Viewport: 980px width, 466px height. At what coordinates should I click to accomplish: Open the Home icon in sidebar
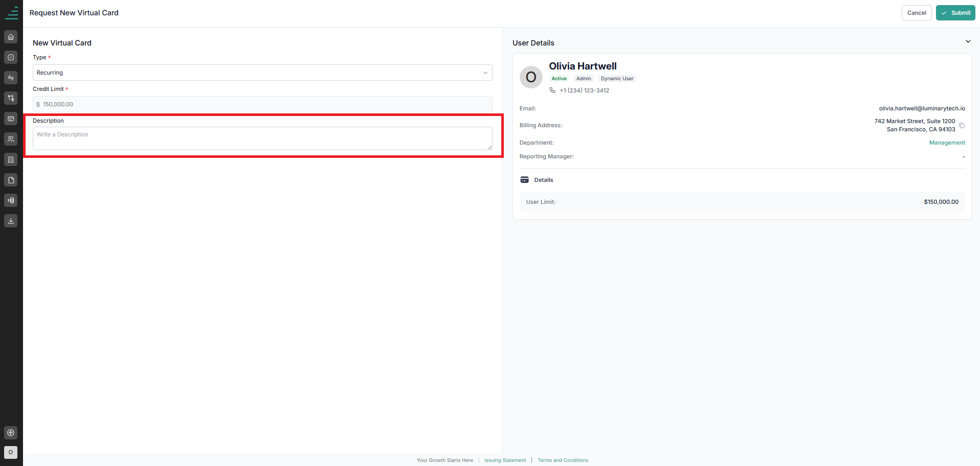pyautogui.click(x=11, y=37)
